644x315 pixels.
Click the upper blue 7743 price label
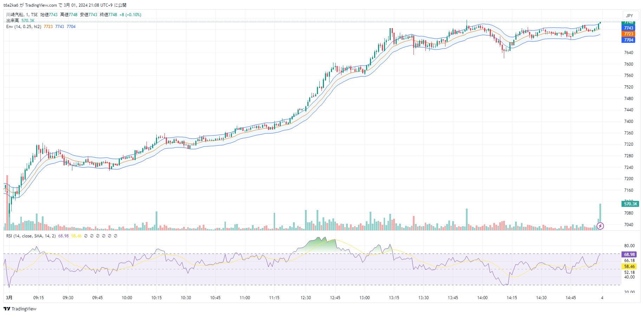629,28
